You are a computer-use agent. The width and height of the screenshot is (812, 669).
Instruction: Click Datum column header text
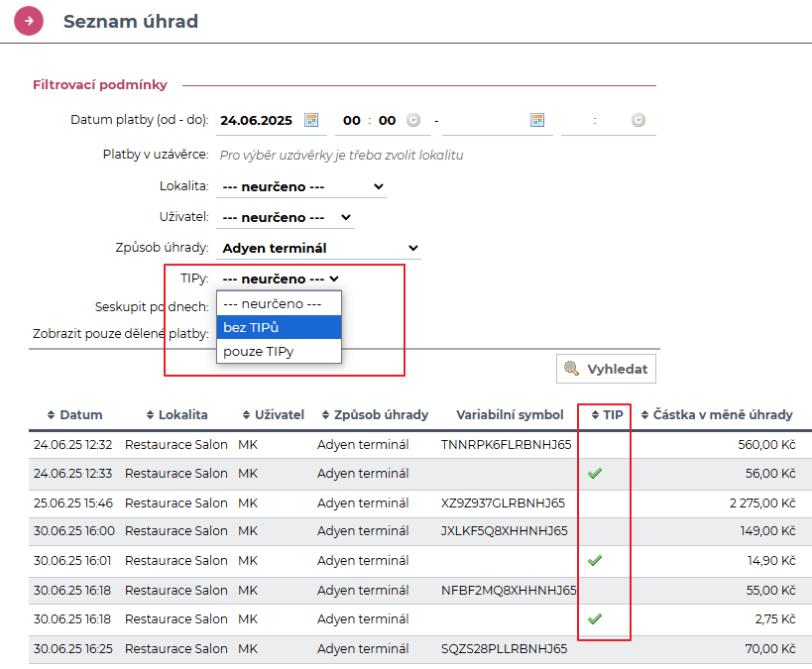tap(81, 414)
